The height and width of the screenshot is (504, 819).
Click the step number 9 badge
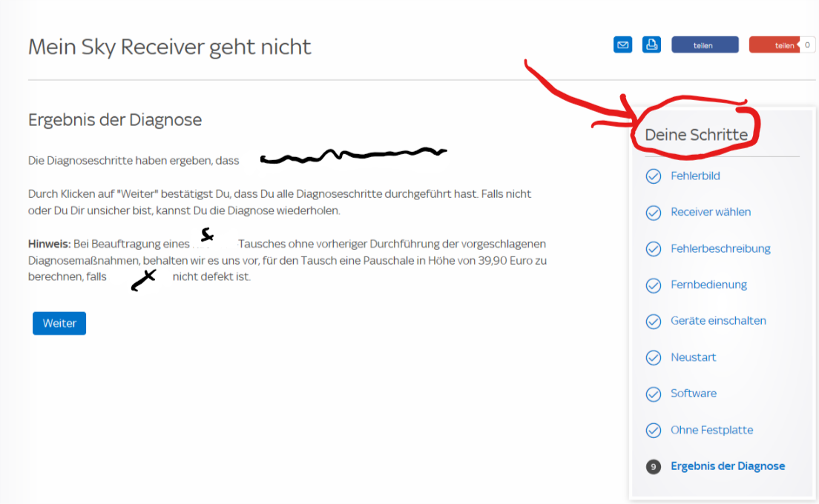coord(654,466)
